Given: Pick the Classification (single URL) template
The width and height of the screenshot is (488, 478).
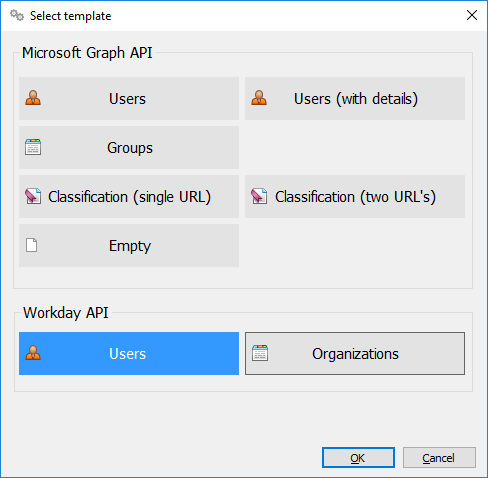Looking at the screenshot, I should (x=129, y=196).
